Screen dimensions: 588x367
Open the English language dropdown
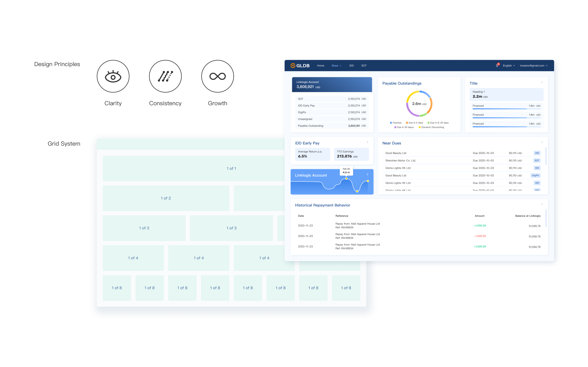click(x=509, y=65)
